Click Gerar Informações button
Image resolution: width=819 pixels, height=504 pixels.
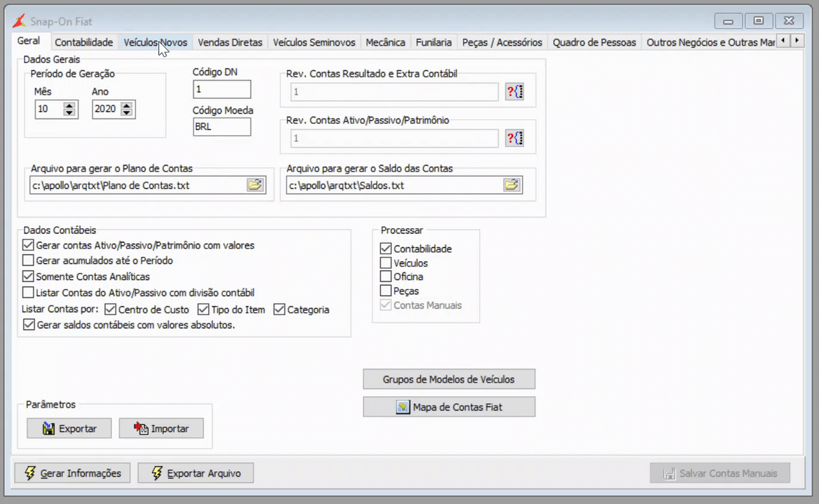[72, 473]
